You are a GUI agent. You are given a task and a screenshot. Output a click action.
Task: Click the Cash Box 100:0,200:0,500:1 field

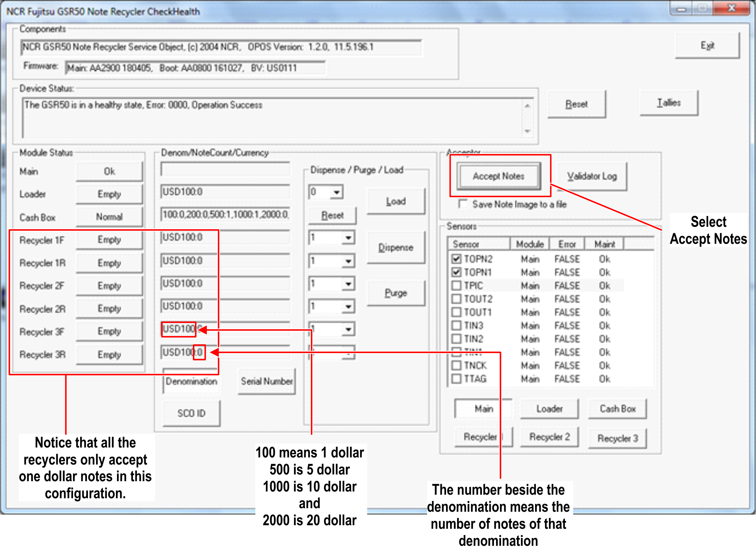click(x=226, y=215)
